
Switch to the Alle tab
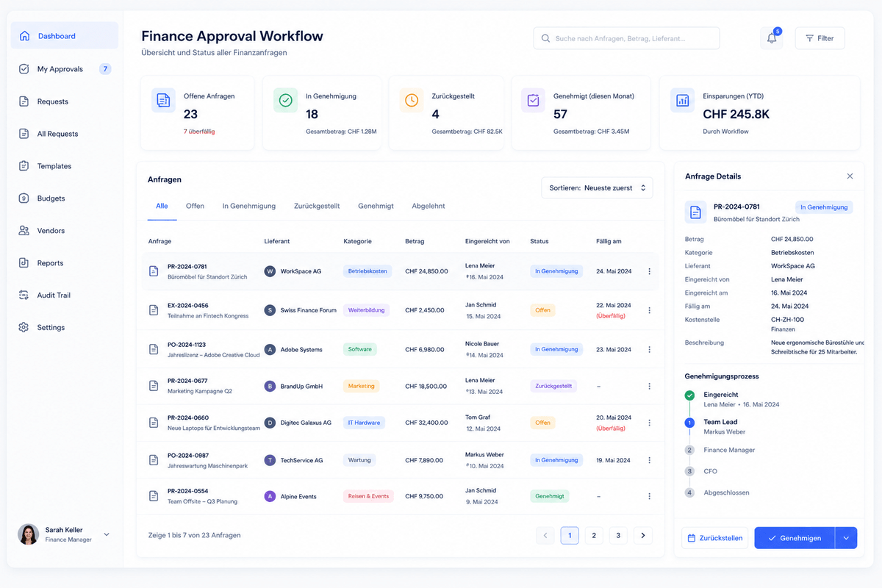click(x=162, y=206)
